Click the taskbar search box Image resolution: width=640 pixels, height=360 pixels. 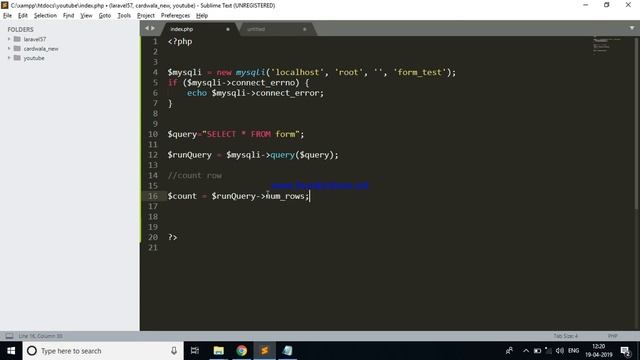102,351
